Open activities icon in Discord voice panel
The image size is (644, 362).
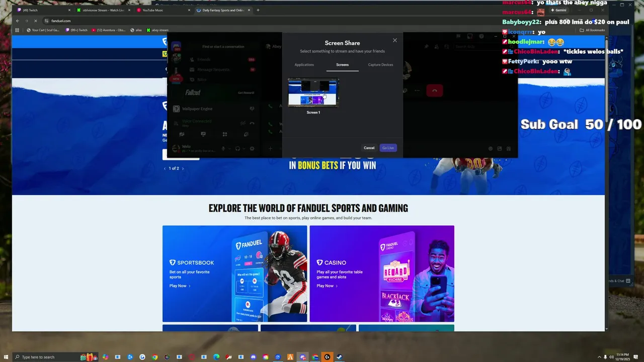[x=225, y=134]
